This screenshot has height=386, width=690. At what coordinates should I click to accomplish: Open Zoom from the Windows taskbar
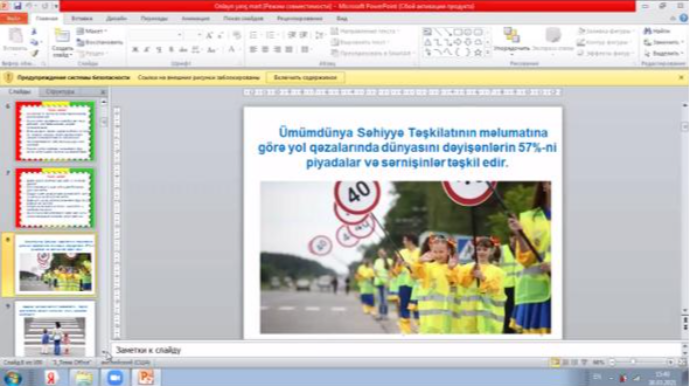tap(115, 378)
